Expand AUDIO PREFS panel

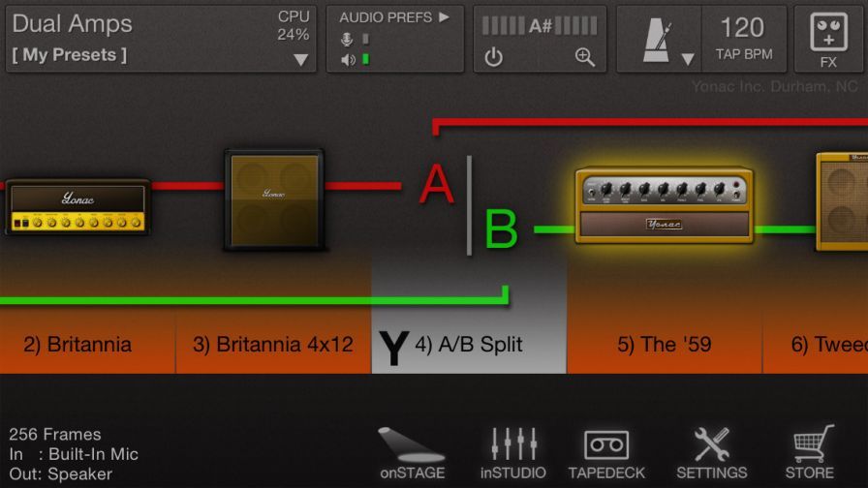[x=394, y=17]
